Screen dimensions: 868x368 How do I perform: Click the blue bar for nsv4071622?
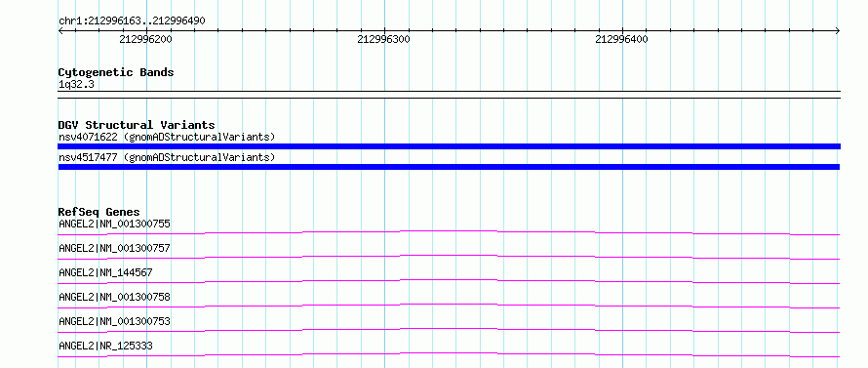tap(449, 146)
